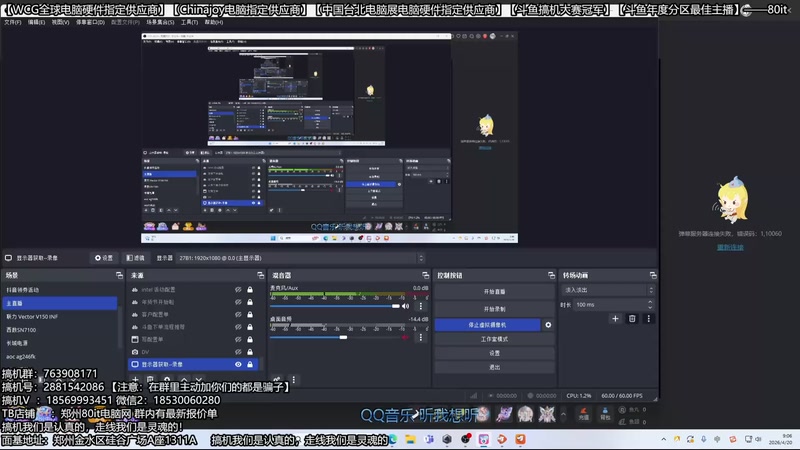This screenshot has height=450, width=800.
Task: Open the 视图(V) menu
Action: tap(60, 22)
